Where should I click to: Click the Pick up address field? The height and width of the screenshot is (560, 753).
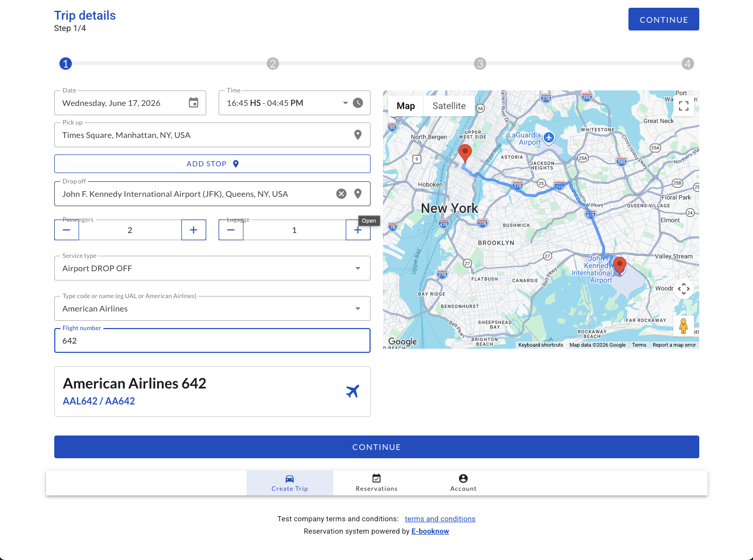[212, 135]
